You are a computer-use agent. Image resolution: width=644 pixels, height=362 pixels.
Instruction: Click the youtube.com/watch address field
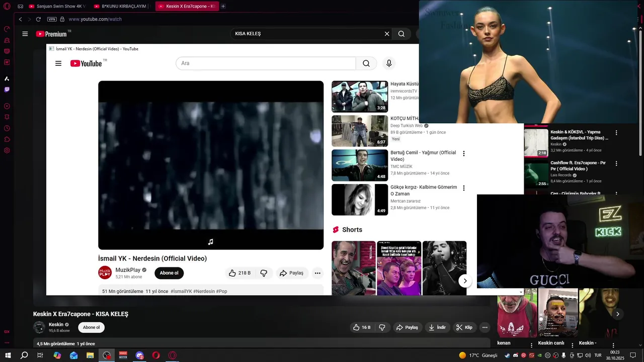(x=95, y=19)
